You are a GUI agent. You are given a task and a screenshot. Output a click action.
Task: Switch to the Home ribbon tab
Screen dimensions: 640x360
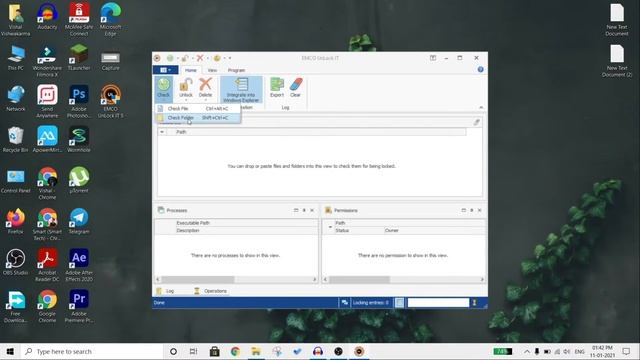[191, 70]
